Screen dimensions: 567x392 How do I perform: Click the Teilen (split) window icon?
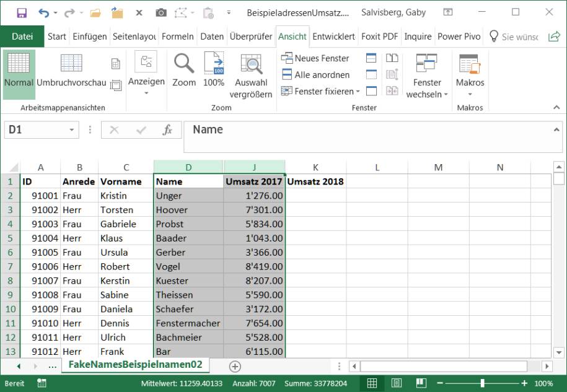coord(371,58)
